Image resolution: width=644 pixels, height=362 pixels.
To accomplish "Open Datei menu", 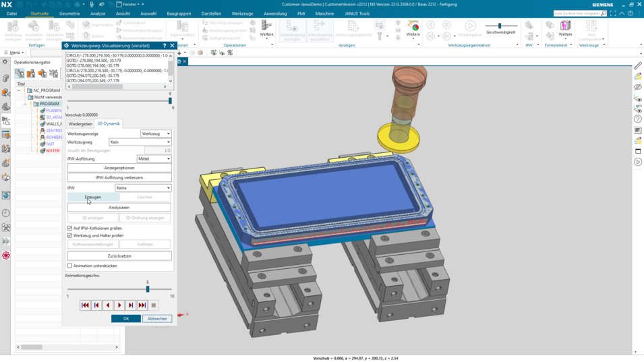I will (x=11, y=13).
